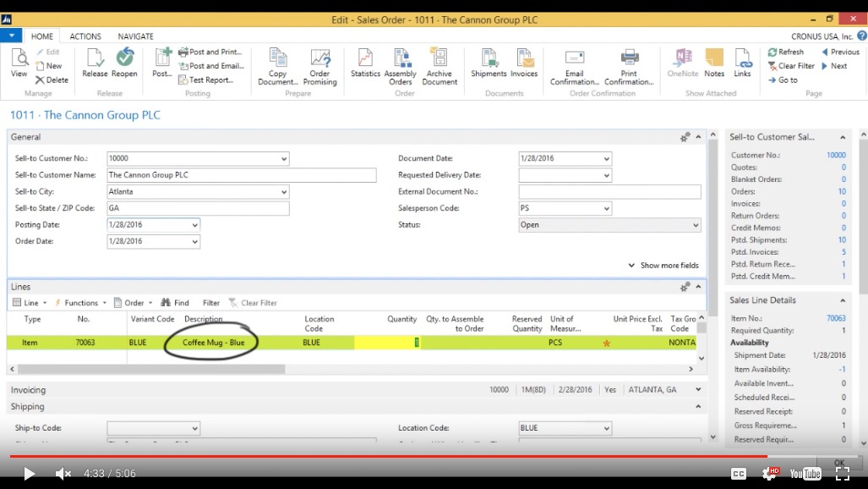
Task: Open Sell-to Customer No. dropdown
Action: tap(283, 158)
